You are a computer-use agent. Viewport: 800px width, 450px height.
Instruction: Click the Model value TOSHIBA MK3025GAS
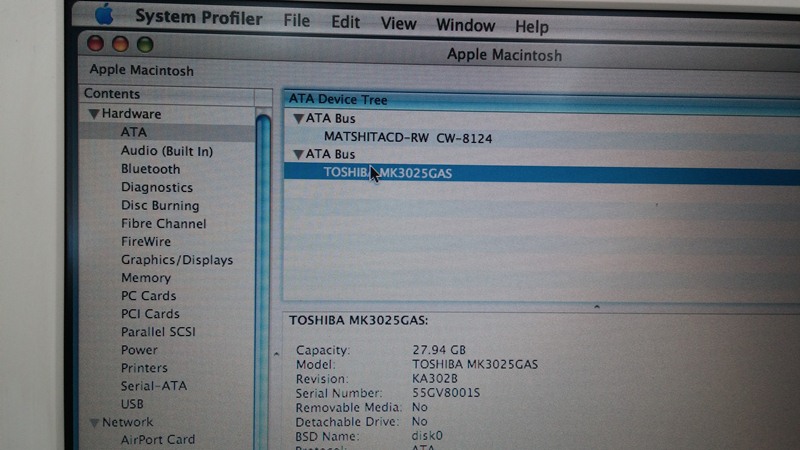[x=474, y=364]
